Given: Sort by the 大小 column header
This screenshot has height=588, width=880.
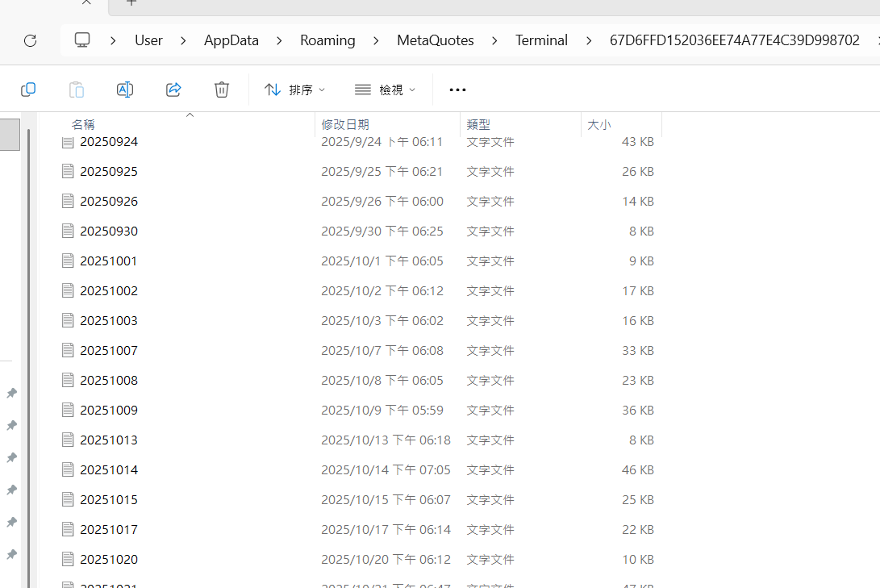Looking at the screenshot, I should click(x=598, y=124).
